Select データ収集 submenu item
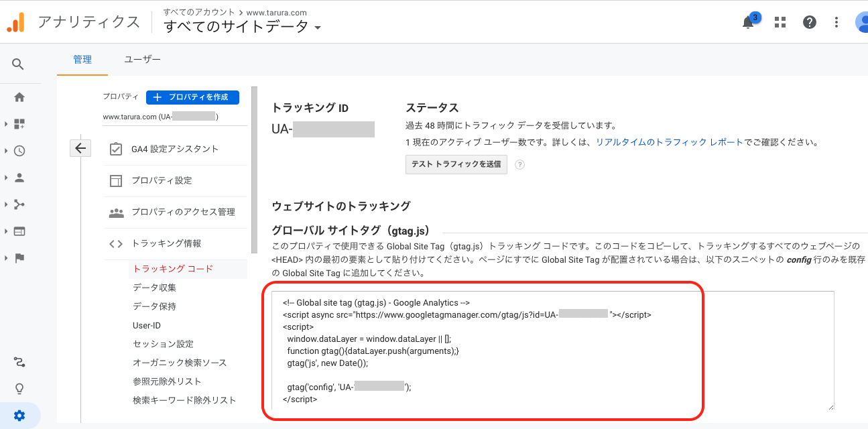Image resolution: width=868 pixels, height=429 pixels. (155, 288)
